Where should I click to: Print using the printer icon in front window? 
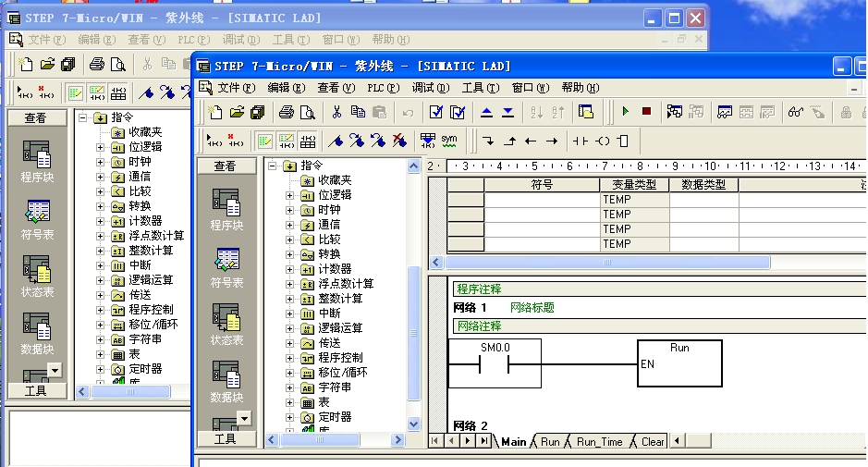pyautogui.click(x=287, y=113)
